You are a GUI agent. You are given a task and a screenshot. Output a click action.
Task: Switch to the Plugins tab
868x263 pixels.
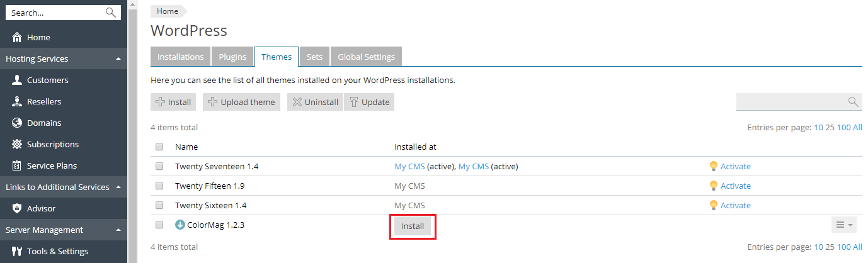(232, 57)
